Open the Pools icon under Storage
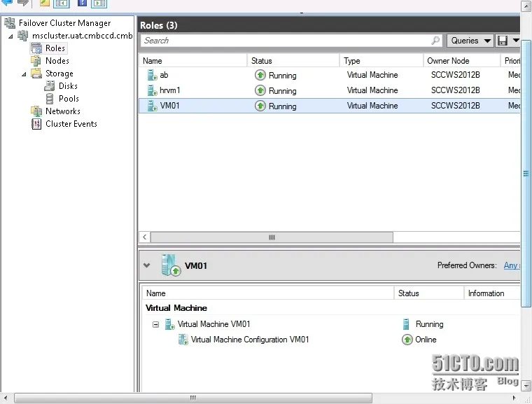Viewport: 532px width, 404px height. pos(50,99)
